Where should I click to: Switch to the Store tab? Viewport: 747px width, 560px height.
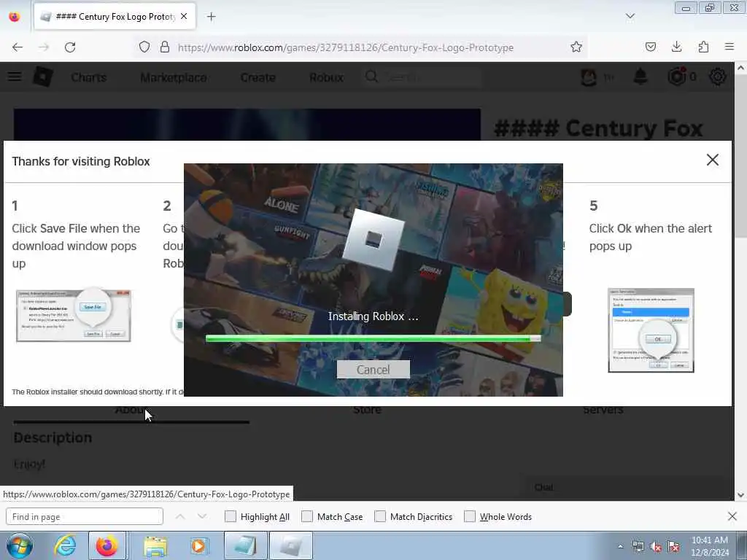point(367,410)
